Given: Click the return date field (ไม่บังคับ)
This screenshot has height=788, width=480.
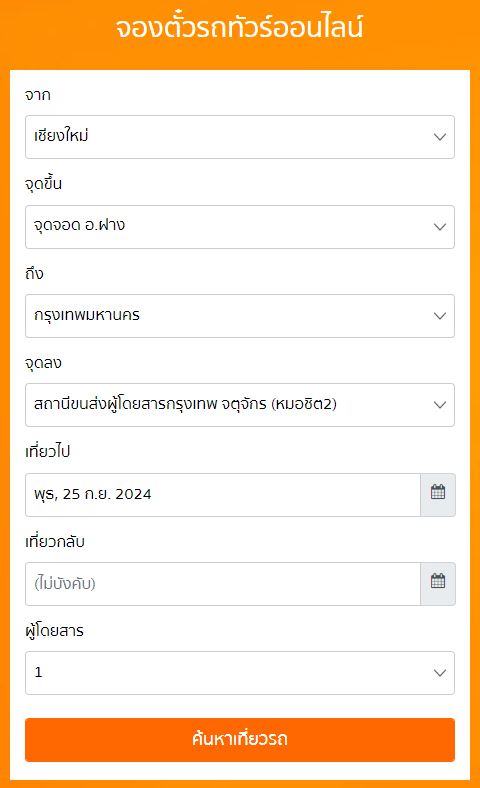Looking at the screenshot, I should pos(223,583).
